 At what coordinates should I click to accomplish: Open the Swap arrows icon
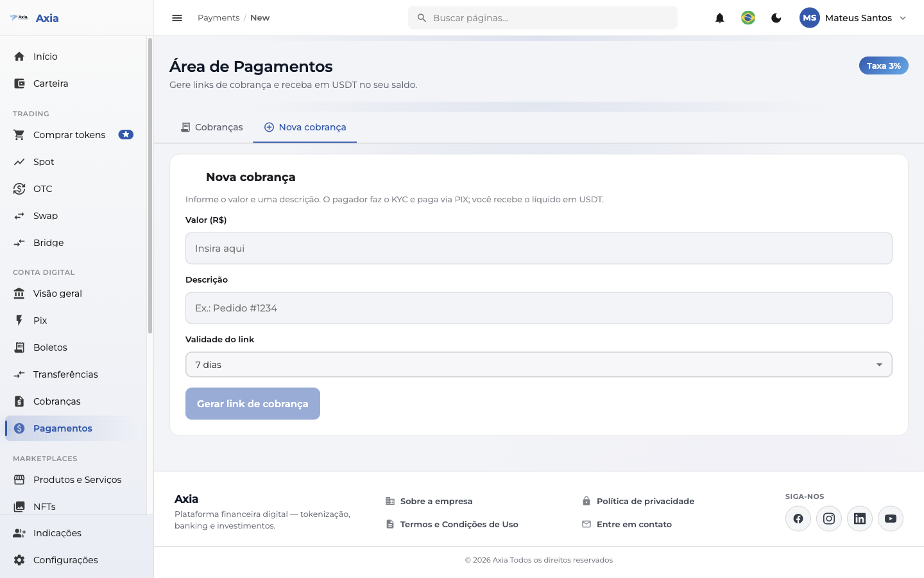pos(19,216)
